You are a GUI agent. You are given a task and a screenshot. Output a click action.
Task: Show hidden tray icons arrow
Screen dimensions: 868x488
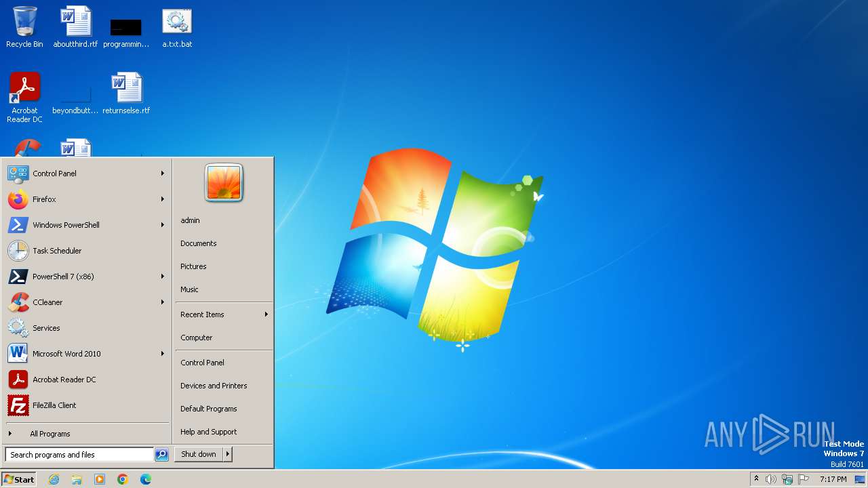coord(756,479)
